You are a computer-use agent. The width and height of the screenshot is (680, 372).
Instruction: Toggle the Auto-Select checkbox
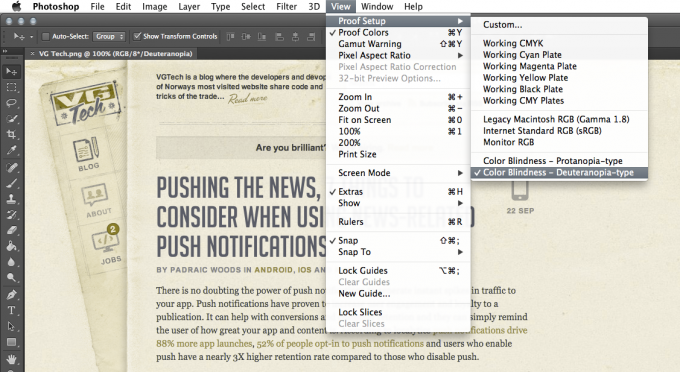45,36
